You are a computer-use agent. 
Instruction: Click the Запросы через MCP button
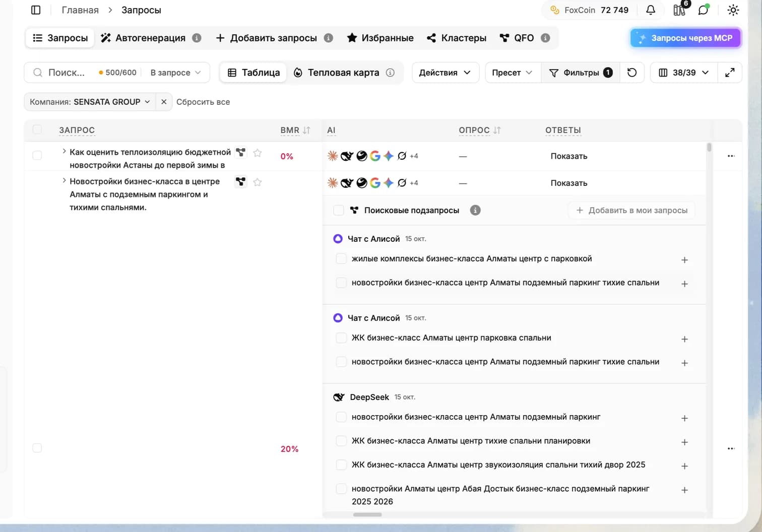click(685, 38)
